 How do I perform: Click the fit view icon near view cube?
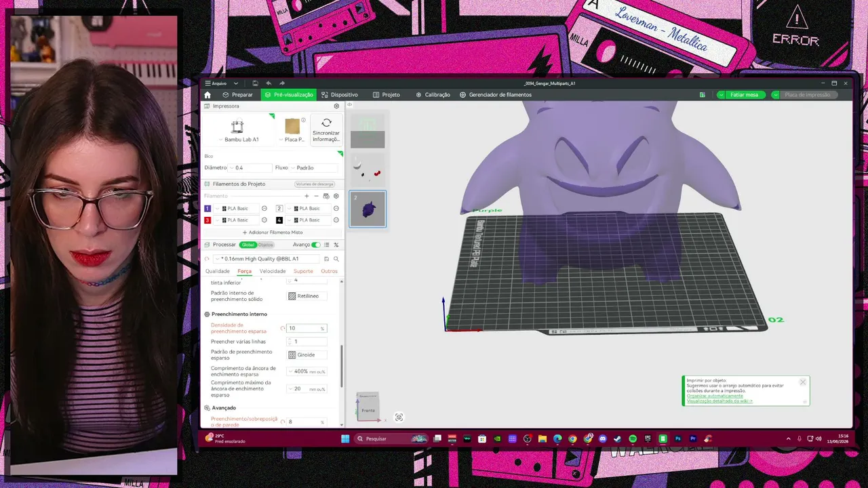pyautogui.click(x=399, y=418)
